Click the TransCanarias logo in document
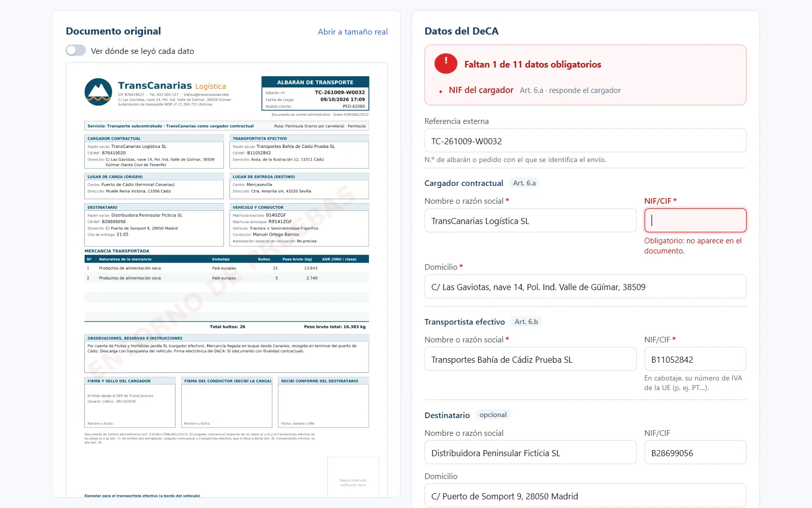The width and height of the screenshot is (812, 508). pyautogui.click(x=98, y=92)
